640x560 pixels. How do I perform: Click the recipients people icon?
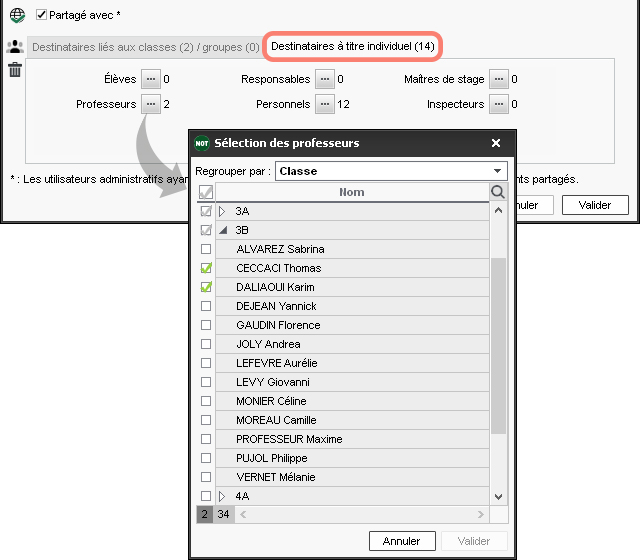pos(15,47)
